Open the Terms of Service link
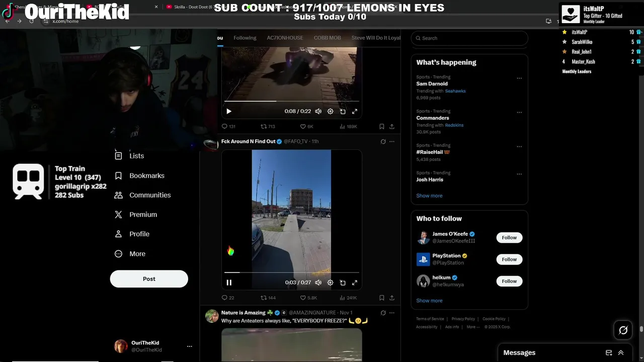 pyautogui.click(x=430, y=319)
